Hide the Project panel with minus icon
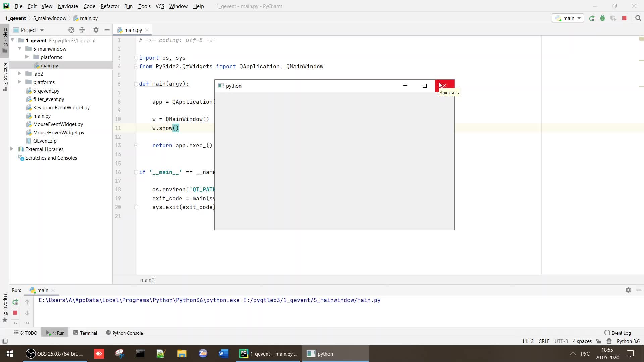The width and height of the screenshot is (644, 362). click(107, 30)
